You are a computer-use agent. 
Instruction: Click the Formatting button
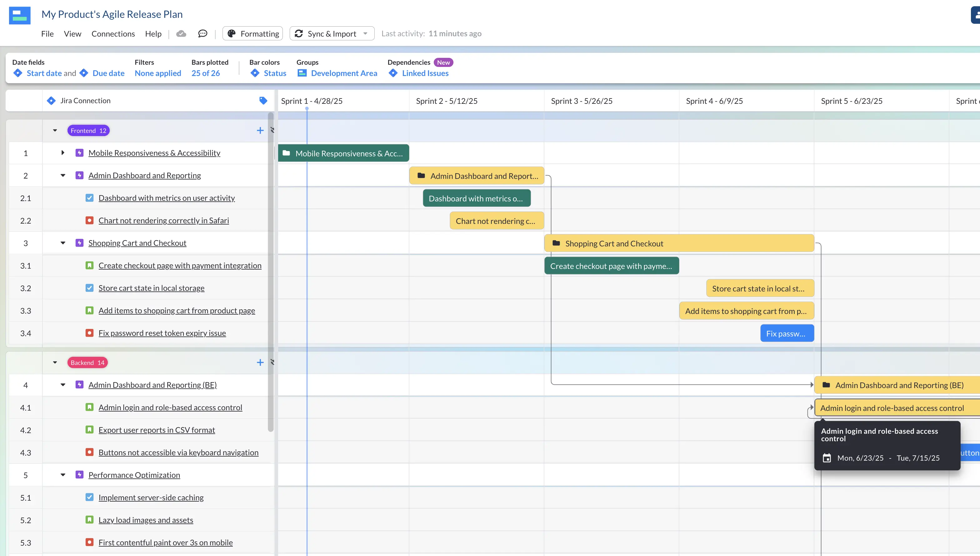point(252,33)
